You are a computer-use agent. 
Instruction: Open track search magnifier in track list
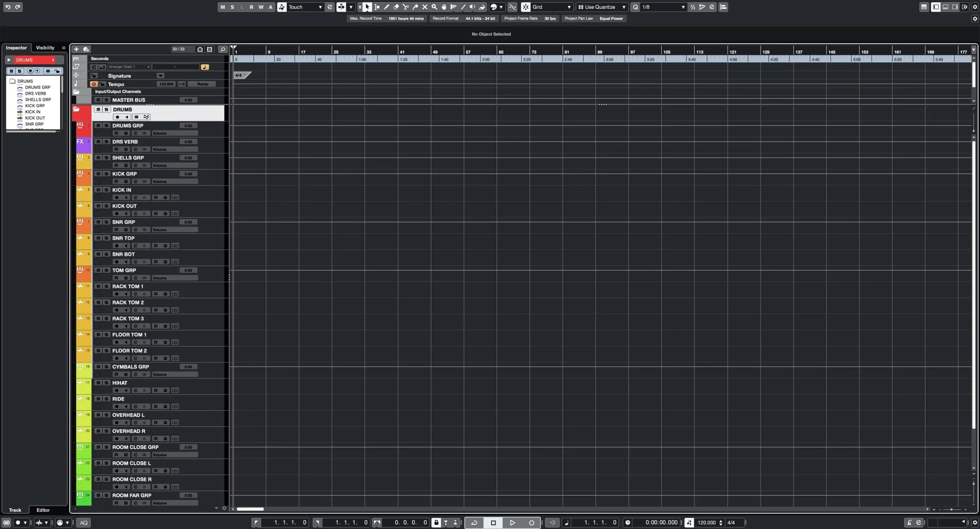click(222, 49)
